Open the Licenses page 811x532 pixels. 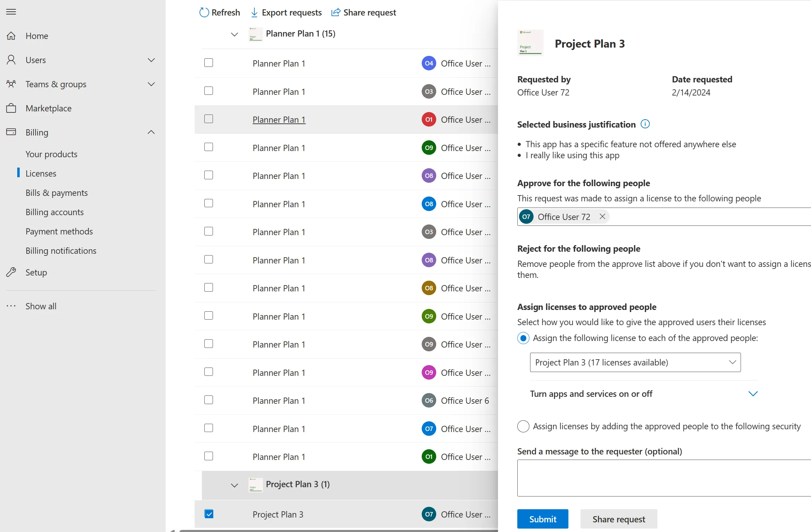pyautogui.click(x=41, y=173)
